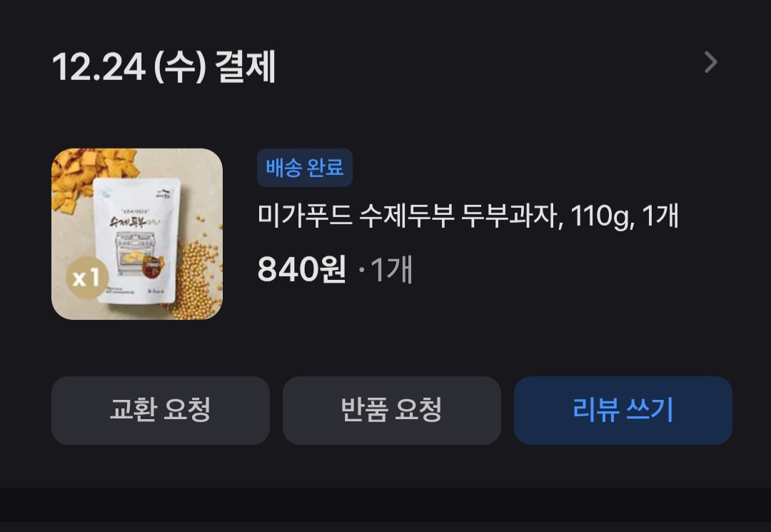Write a review with the 리뷰 쓰기 button
The height and width of the screenshot is (532, 771).
pos(623,411)
